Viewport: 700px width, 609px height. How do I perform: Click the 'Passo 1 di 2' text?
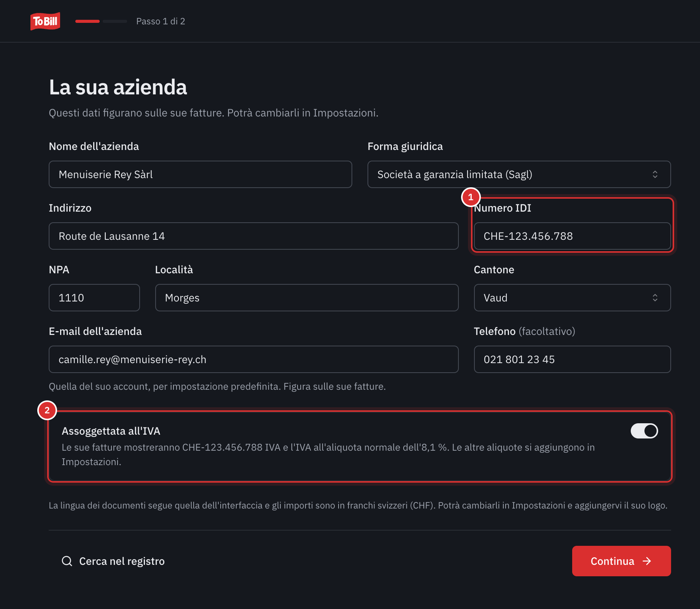coord(161,21)
